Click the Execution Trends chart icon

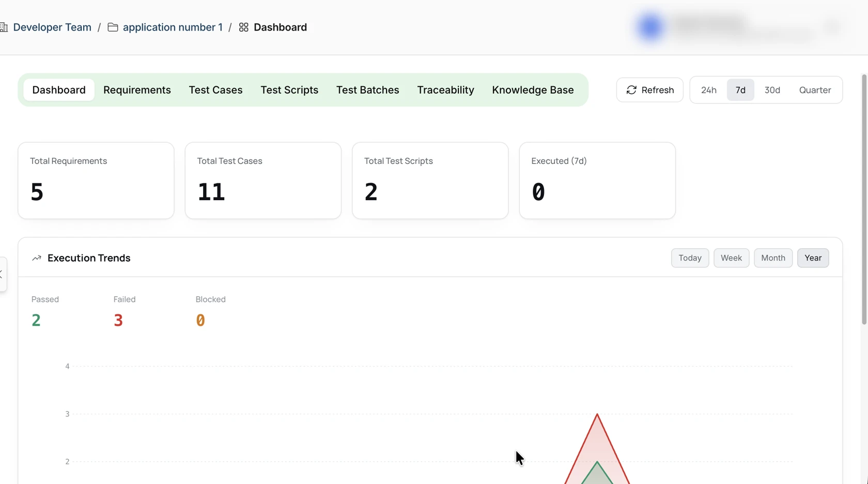37,258
